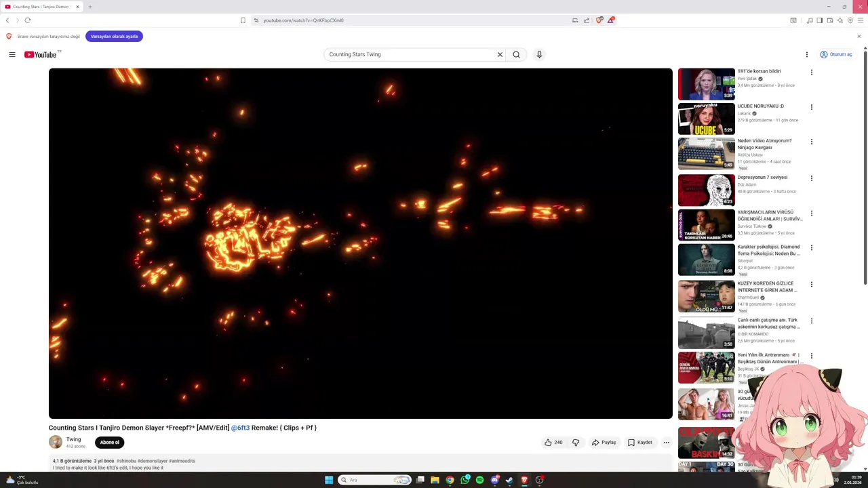Open options for KUZEY KORE'DEN video
The width and height of the screenshot is (868, 488).
click(x=811, y=284)
